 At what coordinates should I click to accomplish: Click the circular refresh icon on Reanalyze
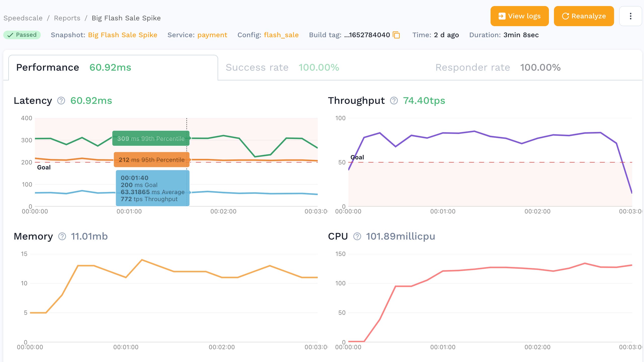coord(565,16)
